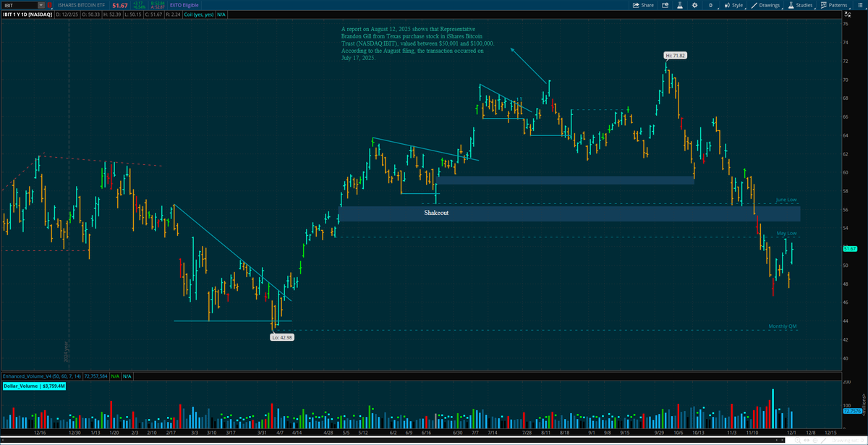Click the Lo: 42.98 price bubble
The width and height of the screenshot is (868, 445).
coord(281,338)
